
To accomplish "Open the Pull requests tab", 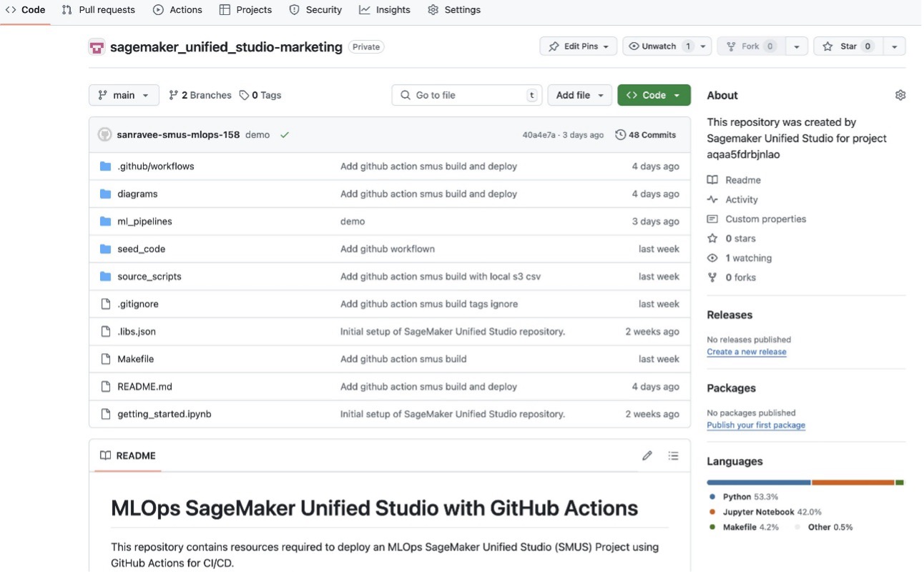I will click(x=99, y=10).
